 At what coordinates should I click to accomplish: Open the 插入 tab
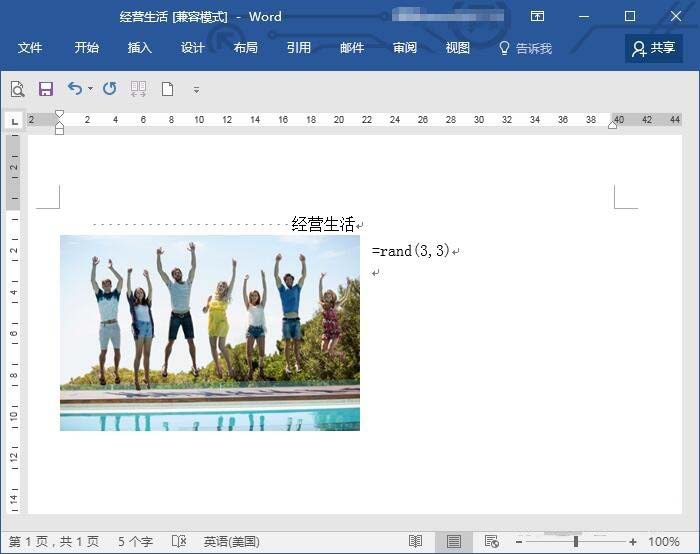click(140, 48)
